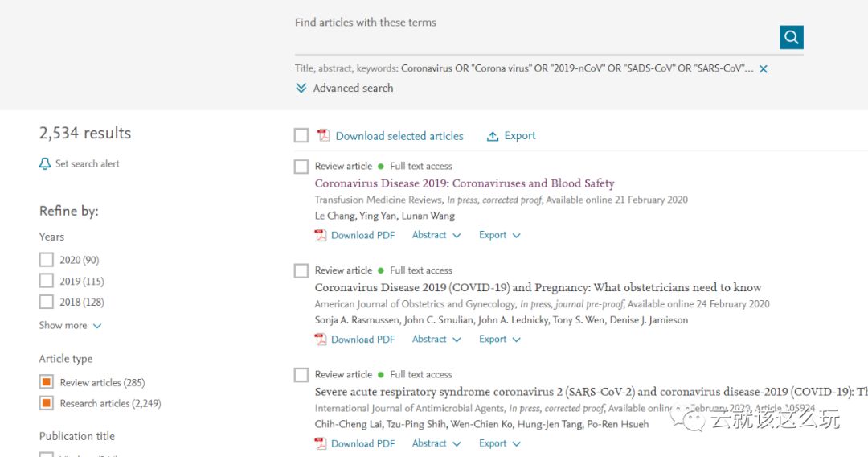The height and width of the screenshot is (457, 868).
Task: Click the bell icon for search alert
Action: click(x=45, y=164)
